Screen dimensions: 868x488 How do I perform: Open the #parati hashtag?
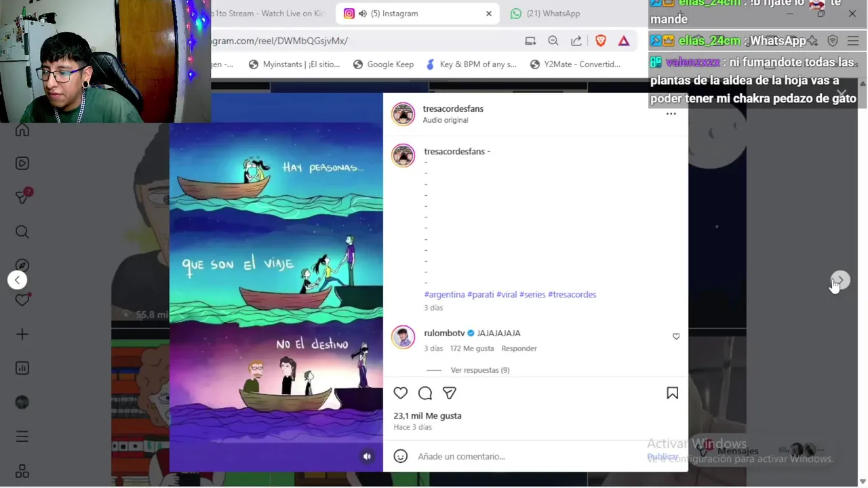pyautogui.click(x=480, y=294)
